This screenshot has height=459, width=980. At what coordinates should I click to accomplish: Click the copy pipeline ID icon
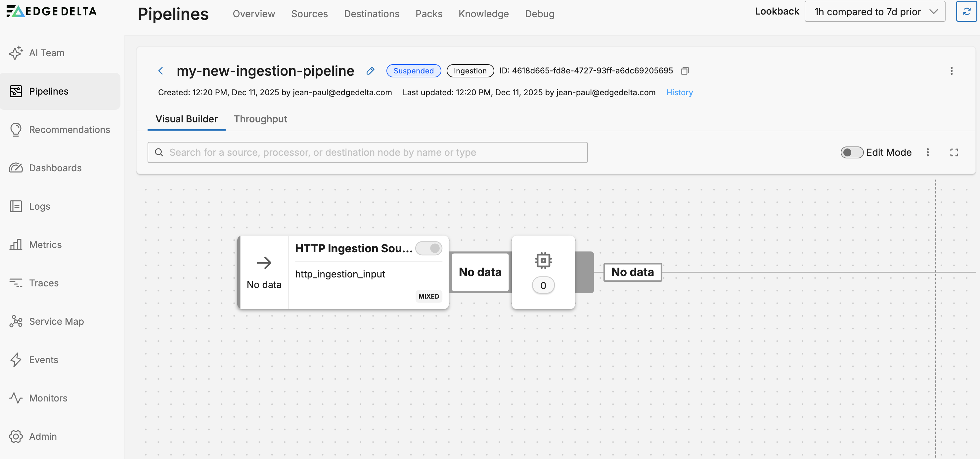click(x=685, y=71)
